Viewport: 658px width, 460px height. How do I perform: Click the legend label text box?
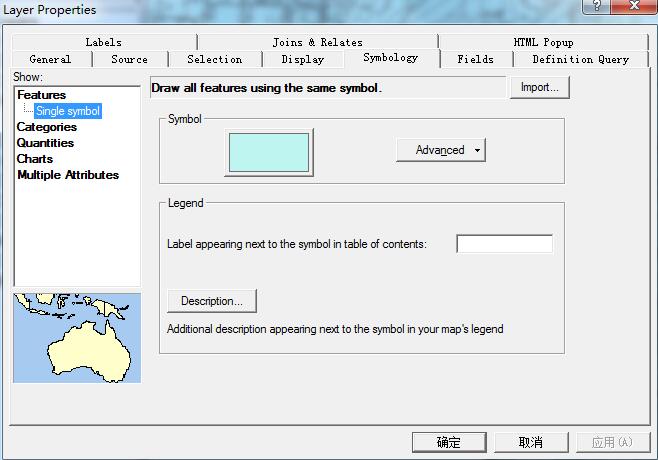click(504, 244)
